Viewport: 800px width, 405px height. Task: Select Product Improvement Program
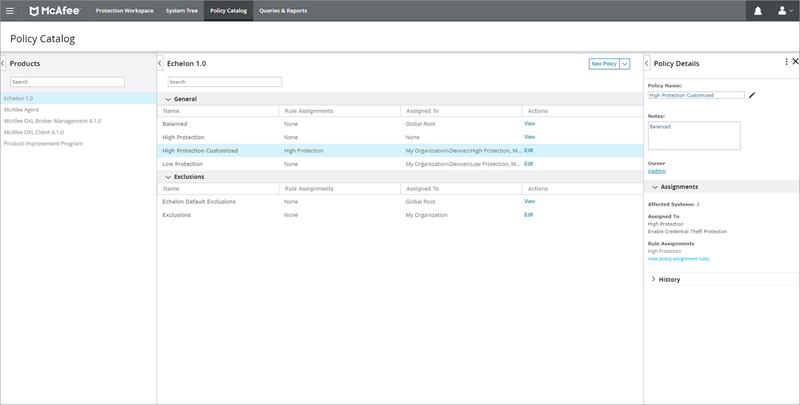click(43, 143)
